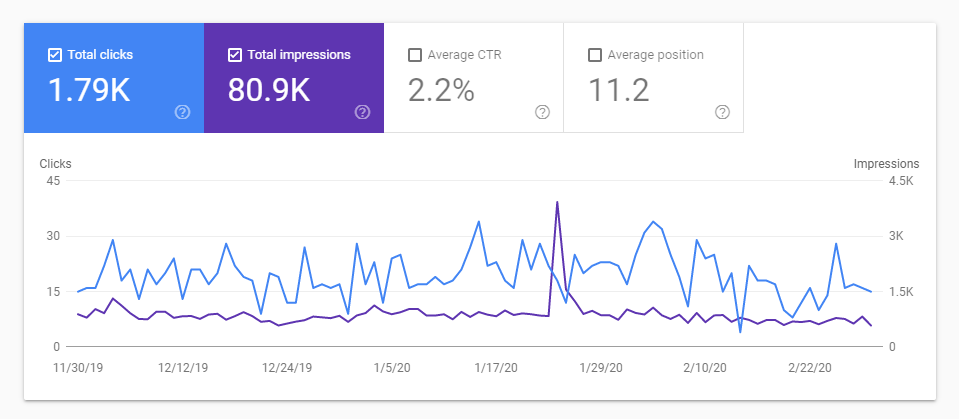959x419 pixels.
Task: Select the 80.9K total impressions value
Action: (x=269, y=90)
